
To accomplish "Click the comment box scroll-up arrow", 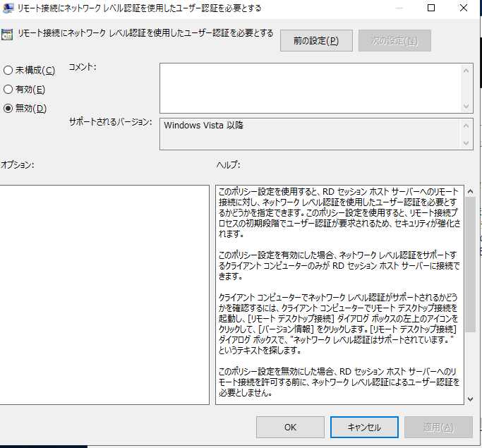I will 466,71.
